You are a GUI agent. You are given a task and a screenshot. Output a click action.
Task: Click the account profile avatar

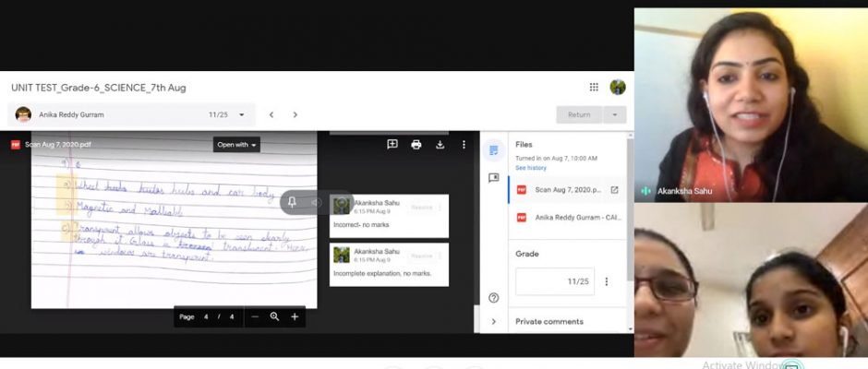point(617,87)
